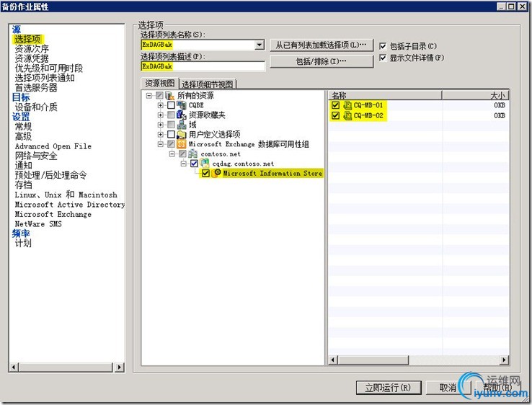Click the CQ-MB-01 database icon

(347, 105)
